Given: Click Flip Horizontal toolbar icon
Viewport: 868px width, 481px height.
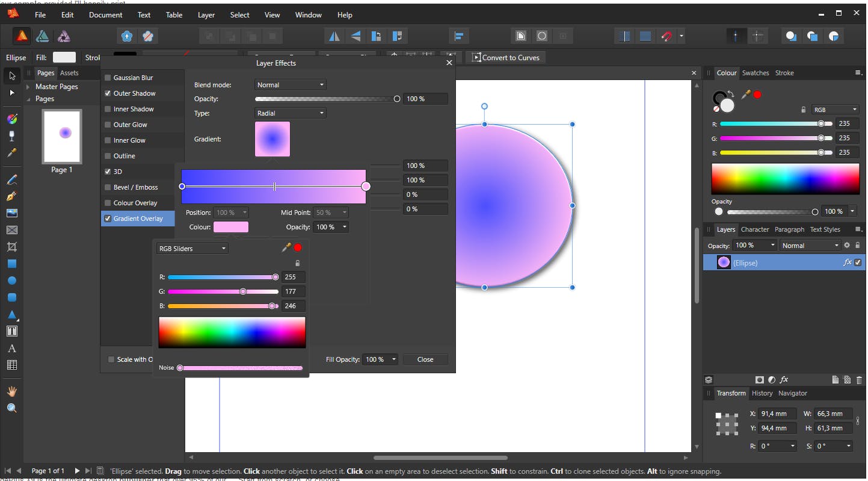Looking at the screenshot, I should pyautogui.click(x=333, y=37).
